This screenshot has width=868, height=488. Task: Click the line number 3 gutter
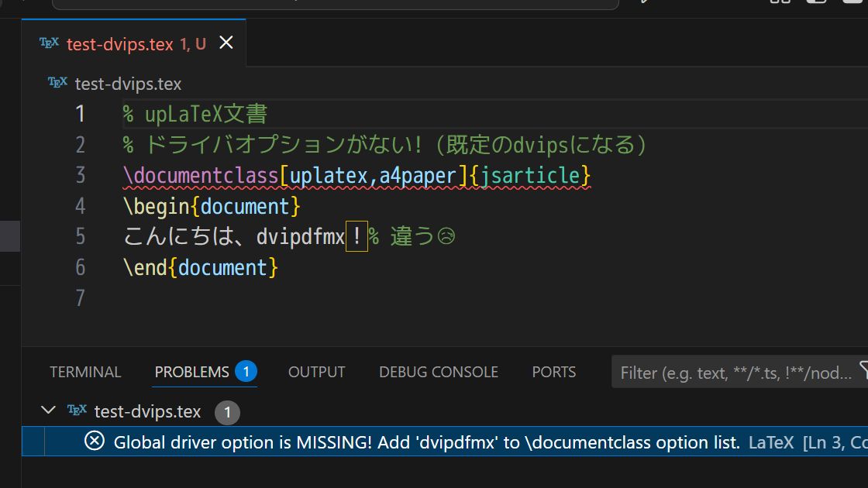coord(81,175)
